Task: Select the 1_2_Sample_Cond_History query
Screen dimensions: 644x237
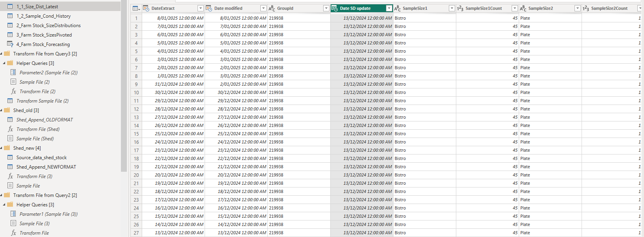Action: pyautogui.click(x=44, y=16)
